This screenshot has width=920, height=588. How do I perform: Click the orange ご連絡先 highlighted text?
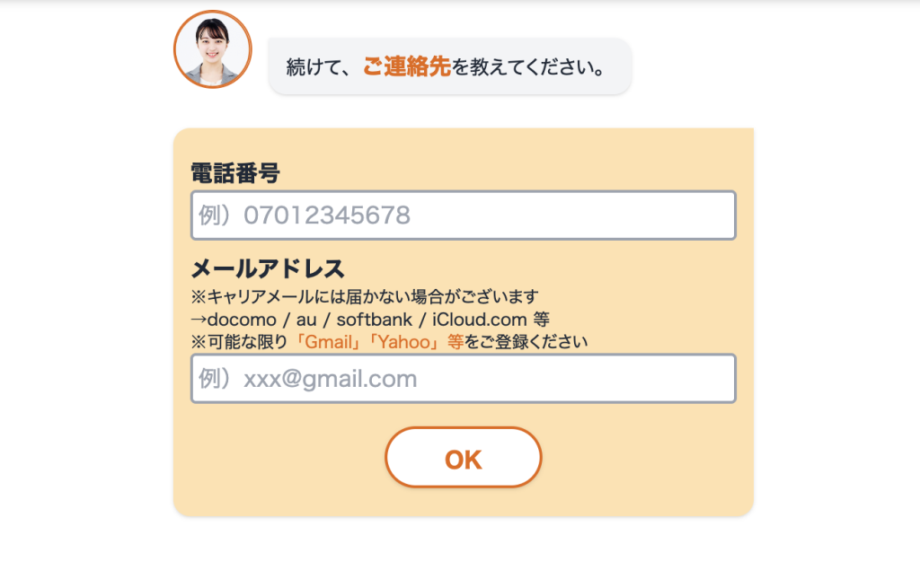(407, 66)
